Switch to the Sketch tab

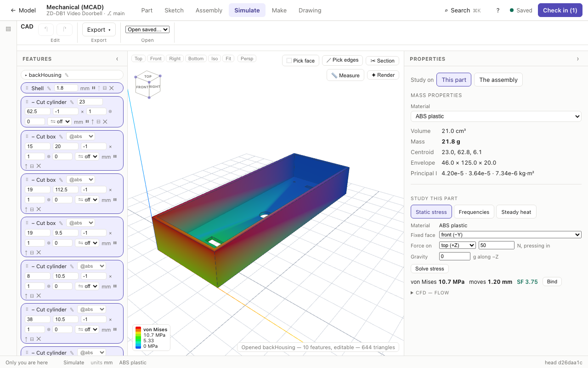174,10
